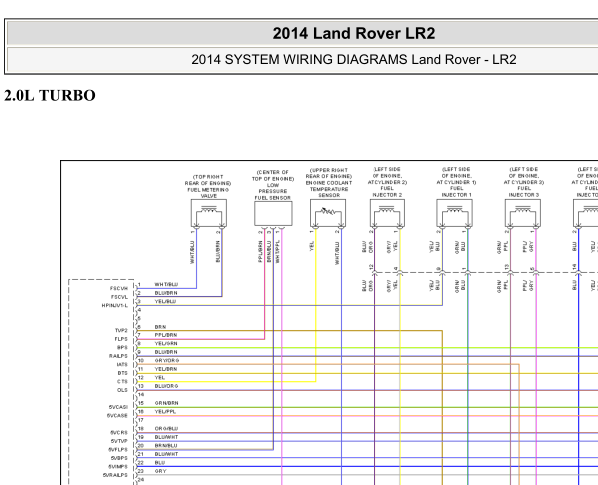Click the BLU/BRN wire label at pin 2
This screenshot has height=485, width=598.
pyautogui.click(x=166, y=293)
